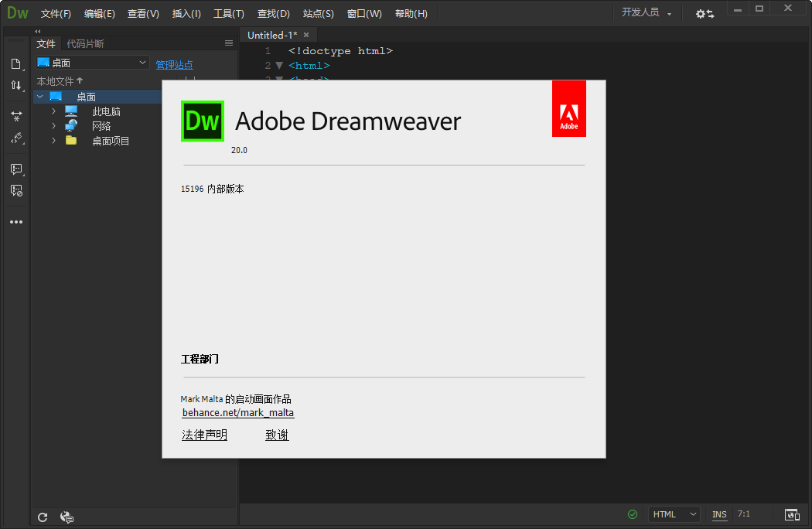The height and width of the screenshot is (529, 812).
Task: Collapse the 桌面 tree root
Action: (40, 97)
